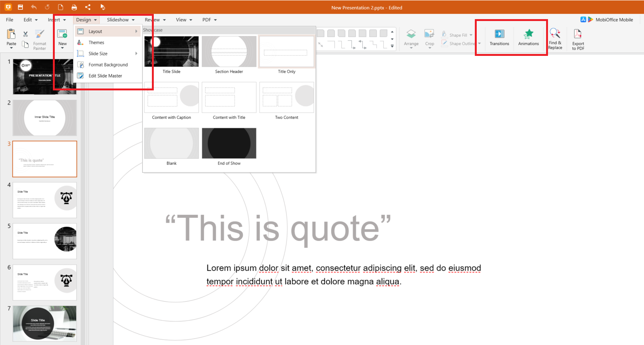
Task: Click the Undo arrow icon
Action: coord(34,7)
